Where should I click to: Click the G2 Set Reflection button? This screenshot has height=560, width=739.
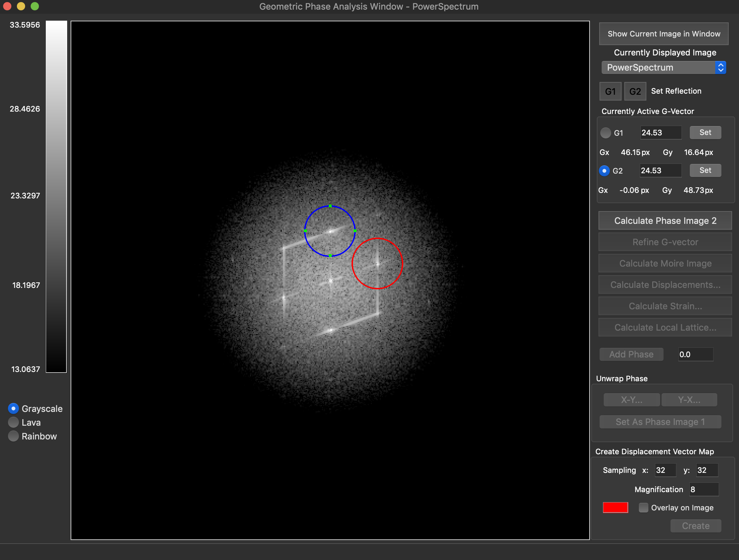tap(635, 91)
